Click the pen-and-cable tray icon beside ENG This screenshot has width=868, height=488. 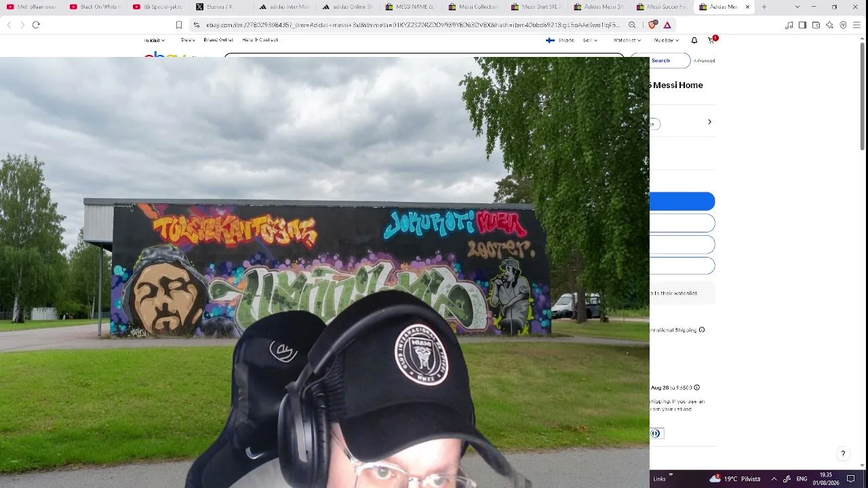[787, 479]
